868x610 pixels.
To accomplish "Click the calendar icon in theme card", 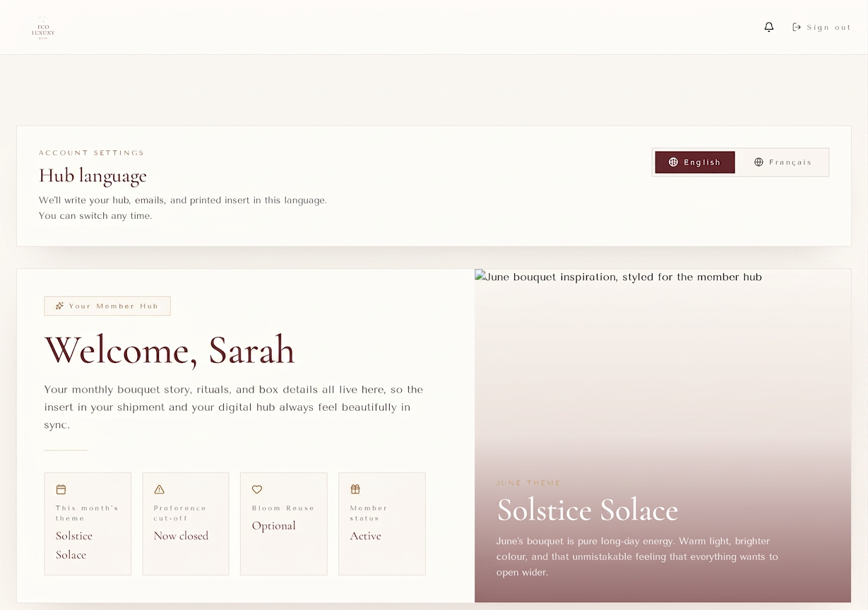I will (61, 489).
